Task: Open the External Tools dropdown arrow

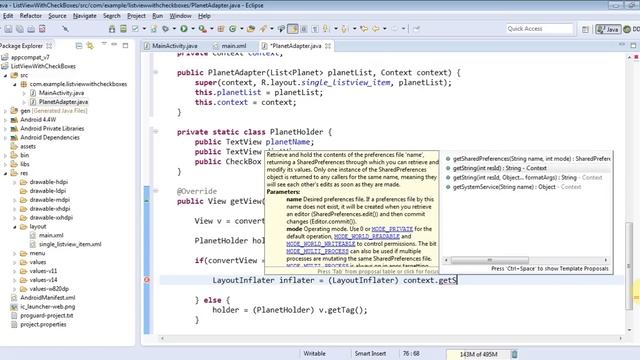Action: 211,29
